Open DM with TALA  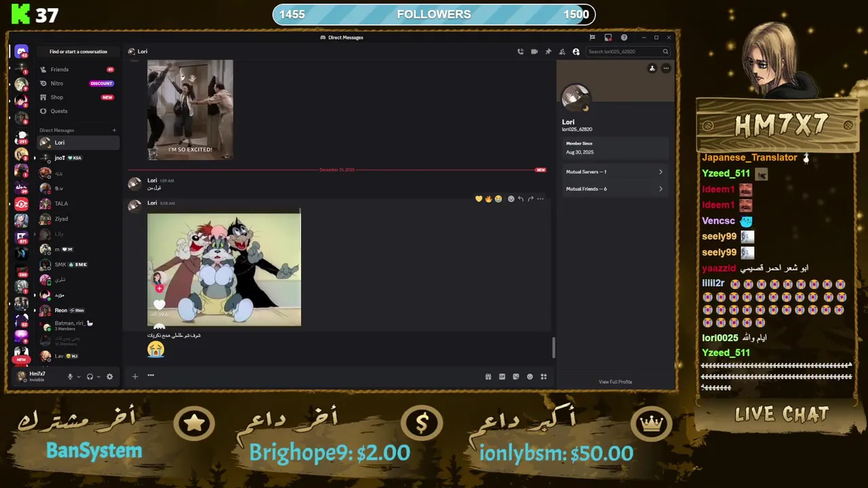(77, 203)
